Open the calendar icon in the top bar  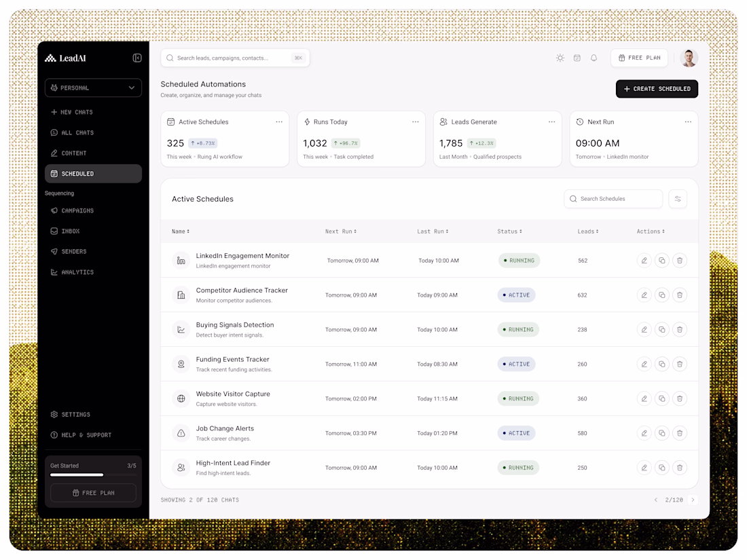coord(577,58)
